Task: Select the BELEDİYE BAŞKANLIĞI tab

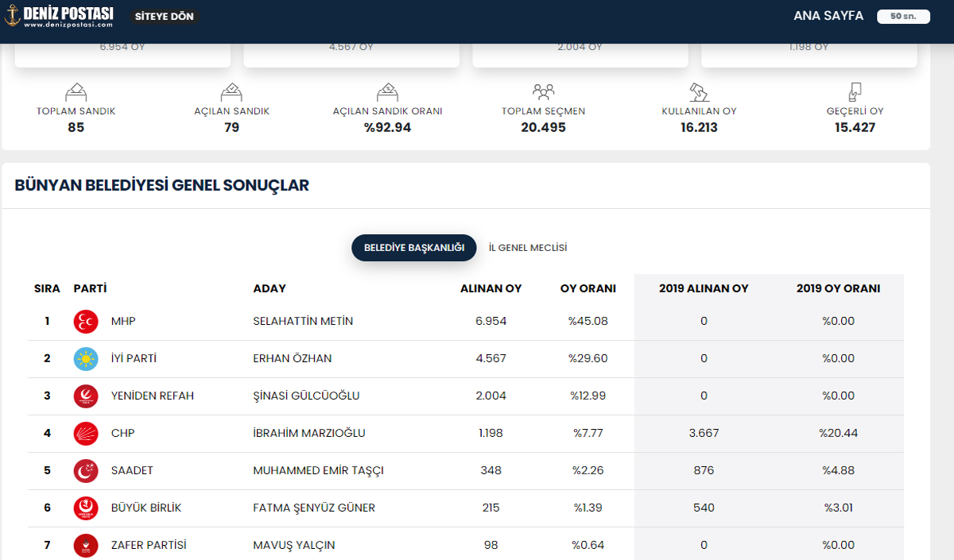Action: 414,248
